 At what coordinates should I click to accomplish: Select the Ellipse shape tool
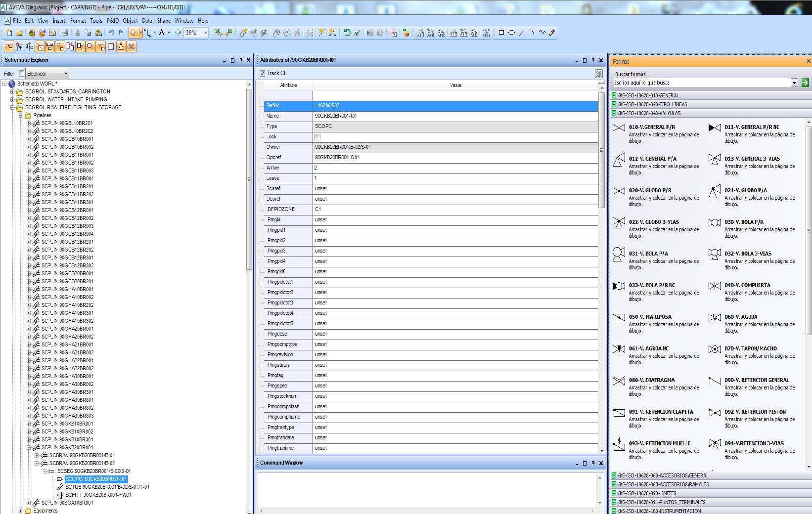tap(512, 33)
